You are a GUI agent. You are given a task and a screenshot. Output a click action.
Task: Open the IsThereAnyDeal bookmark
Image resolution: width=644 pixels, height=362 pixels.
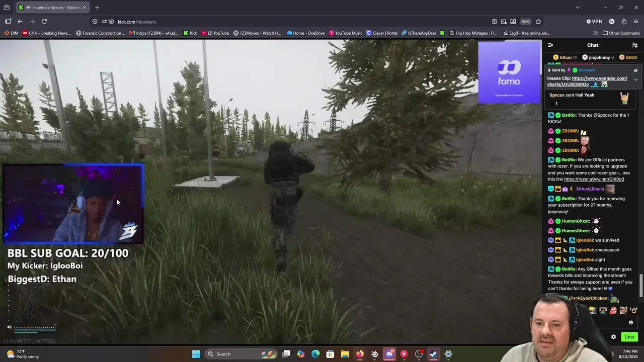(x=419, y=33)
